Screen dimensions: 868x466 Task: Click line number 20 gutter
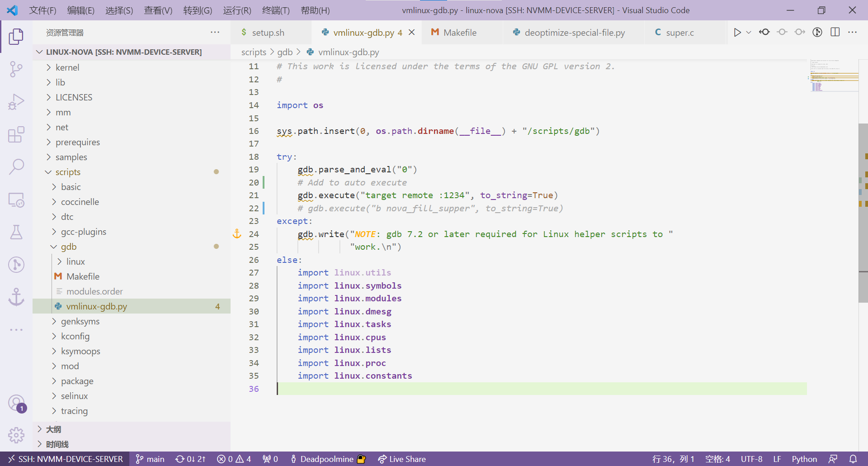(x=254, y=182)
